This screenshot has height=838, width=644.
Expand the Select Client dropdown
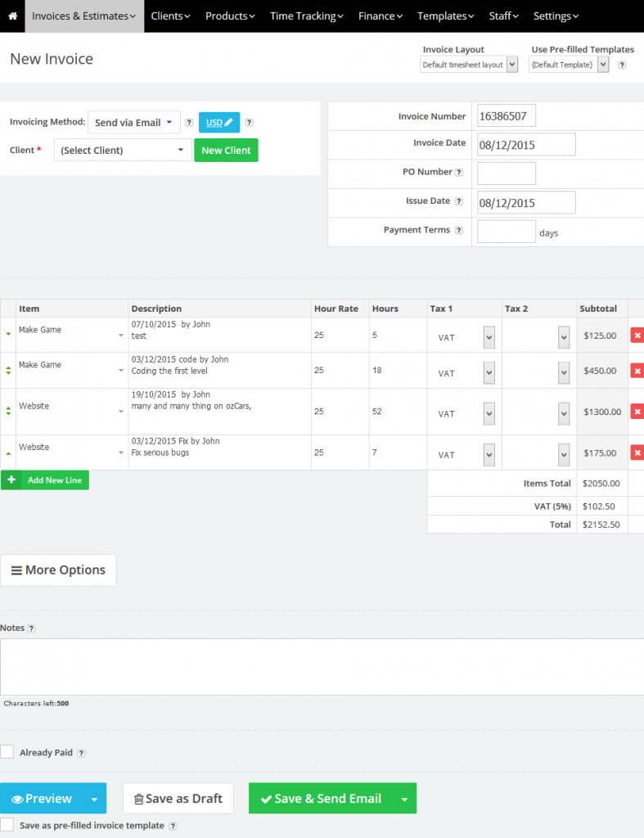[123, 151]
